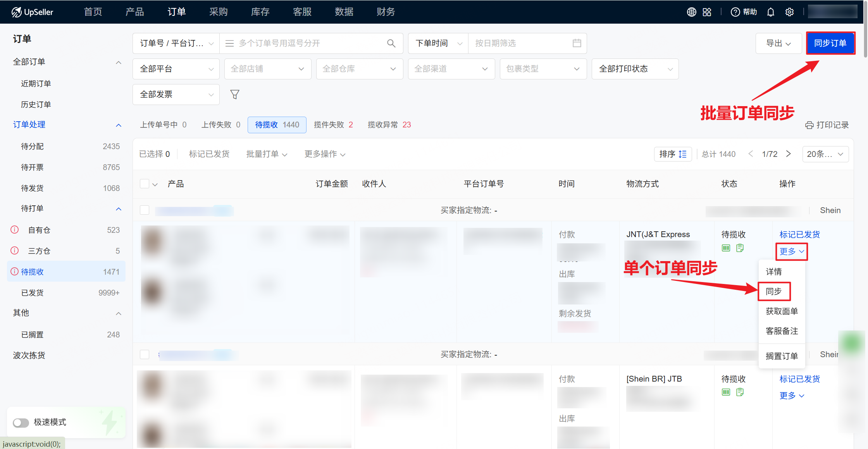Go to previous page arrow
The width and height of the screenshot is (868, 449).
pos(751,154)
